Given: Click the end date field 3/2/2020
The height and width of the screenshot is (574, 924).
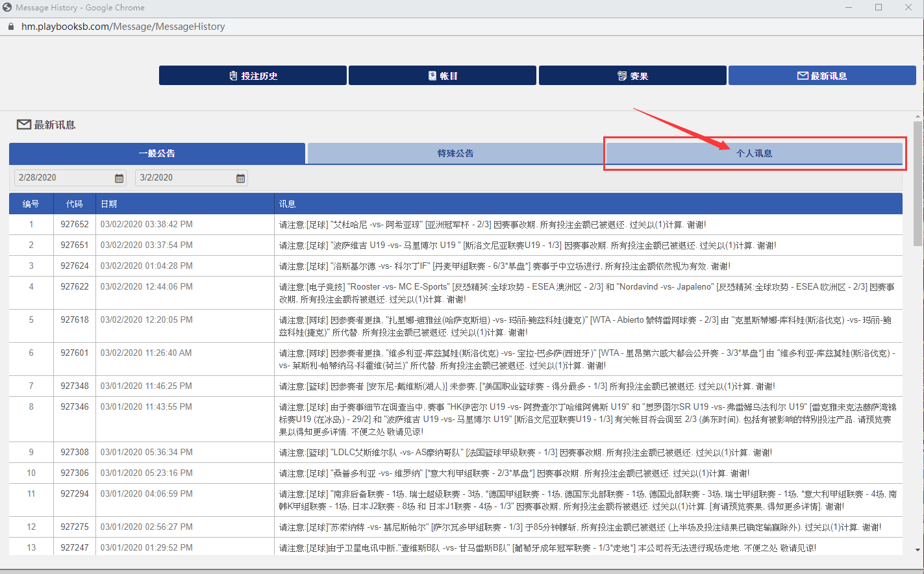Looking at the screenshot, I should [184, 178].
